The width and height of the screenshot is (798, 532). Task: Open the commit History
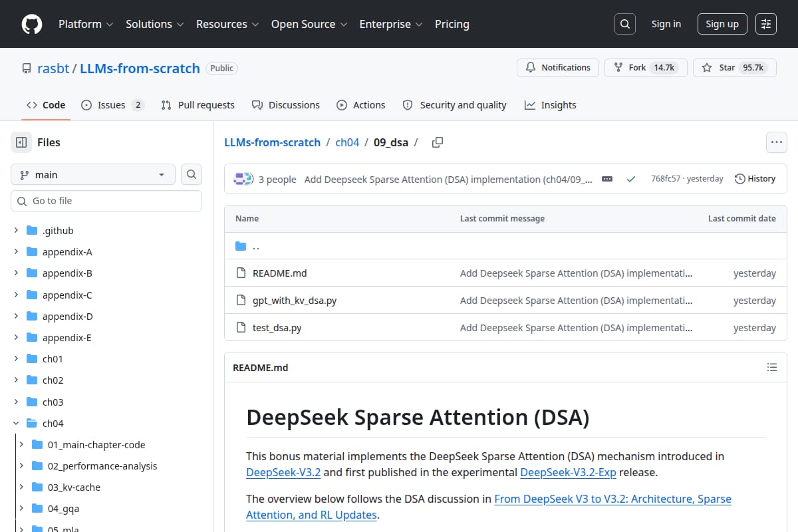(x=755, y=179)
